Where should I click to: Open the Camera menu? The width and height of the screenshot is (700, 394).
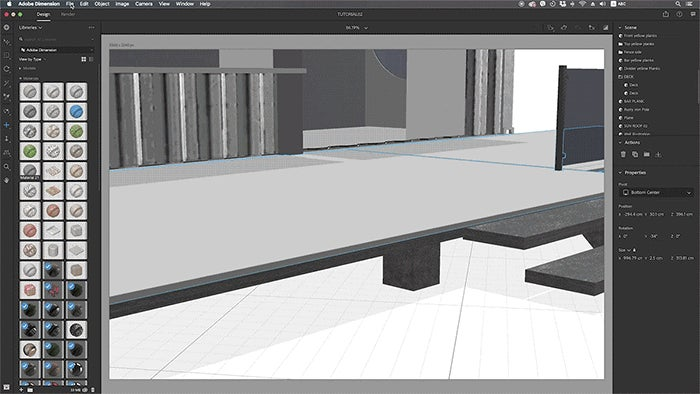[144, 4]
